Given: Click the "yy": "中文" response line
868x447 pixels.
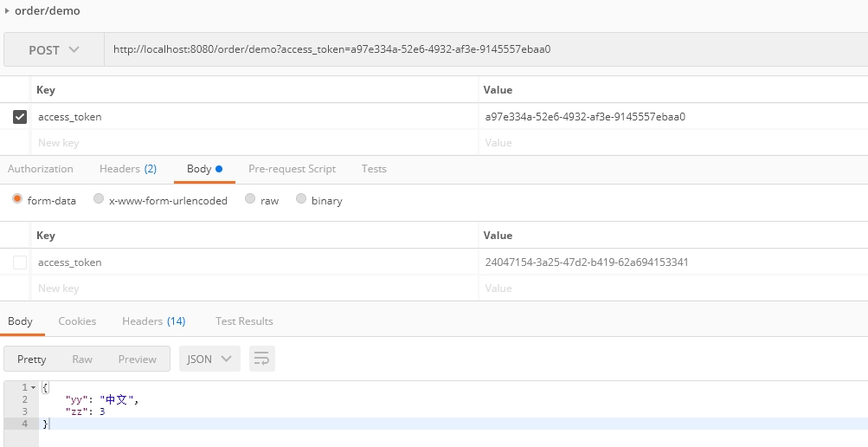Looking at the screenshot, I should pos(102,399).
